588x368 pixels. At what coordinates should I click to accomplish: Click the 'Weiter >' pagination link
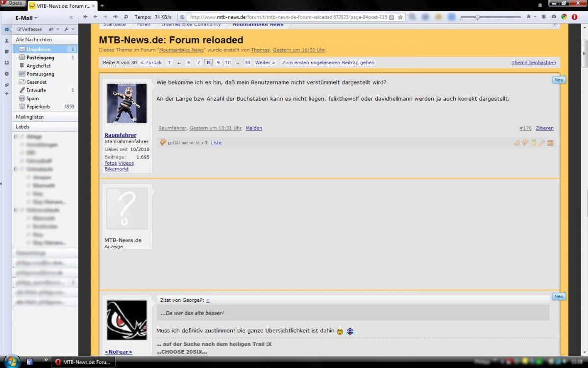click(265, 63)
